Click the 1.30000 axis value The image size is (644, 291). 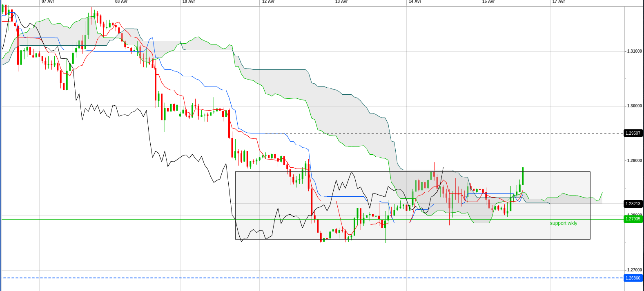[635, 106]
